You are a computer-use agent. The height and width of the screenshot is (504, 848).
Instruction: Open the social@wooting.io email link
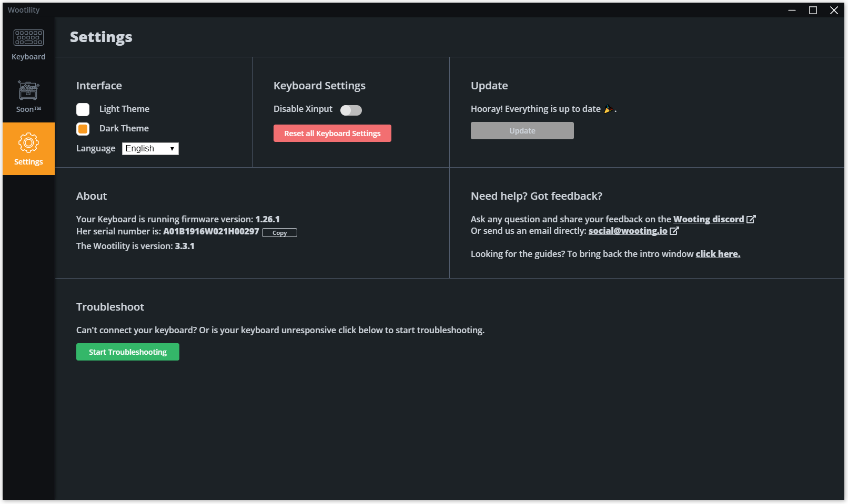point(628,231)
